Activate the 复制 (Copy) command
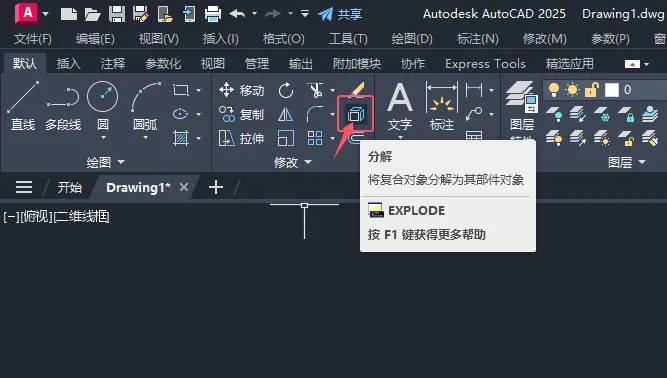This screenshot has height=378, width=667. pos(241,114)
